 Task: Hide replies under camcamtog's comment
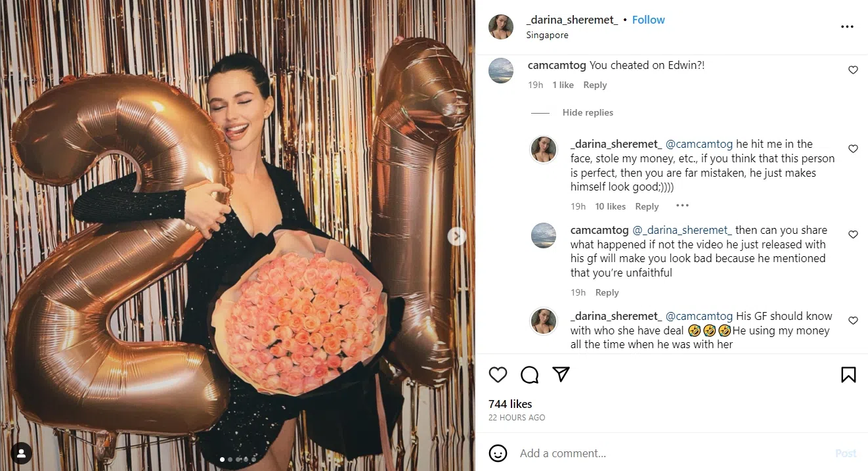tap(588, 113)
